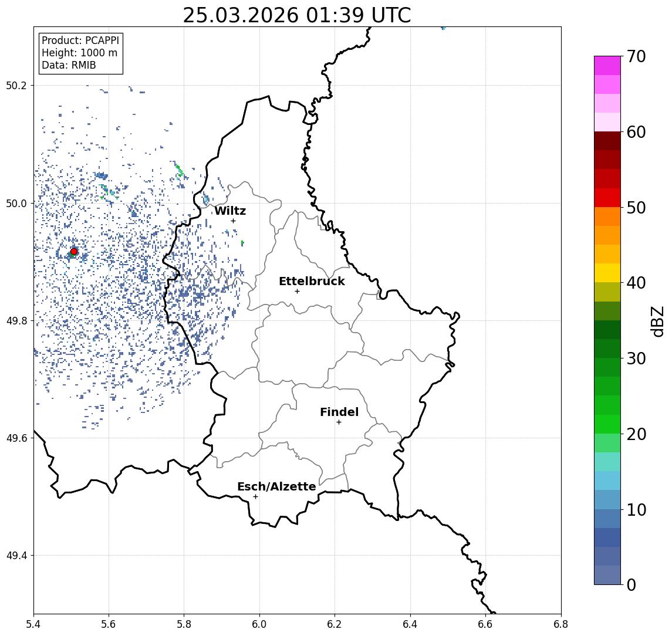Viewport: 672px width, 636px height.
Task: Click the orange colorbar segment below 50
Action: pyautogui.click(x=607, y=216)
